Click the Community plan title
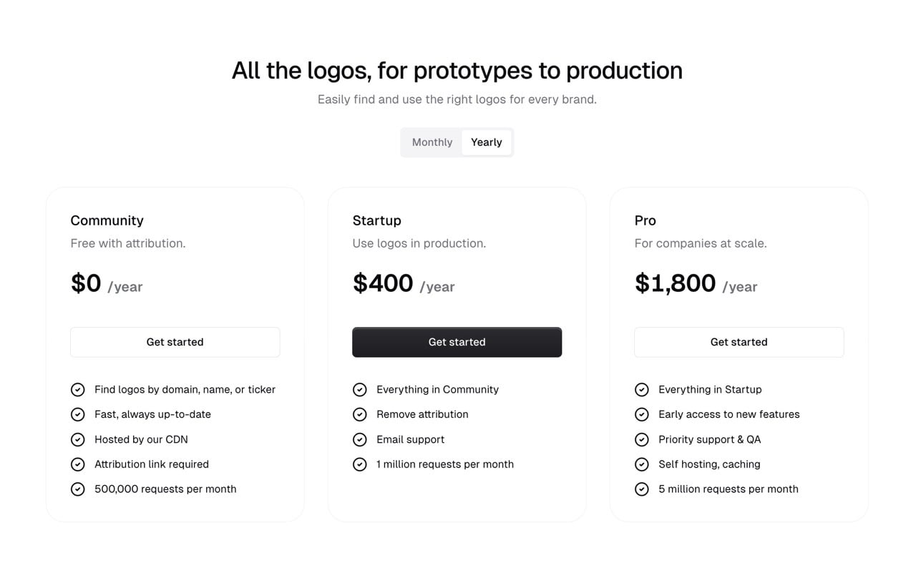Viewport: 916px width, 588px height. tap(107, 220)
